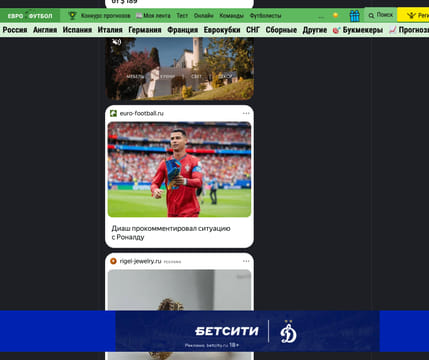Screen dimensions: 429x360
Task: Open Моя лента feed
Action: point(153,15)
